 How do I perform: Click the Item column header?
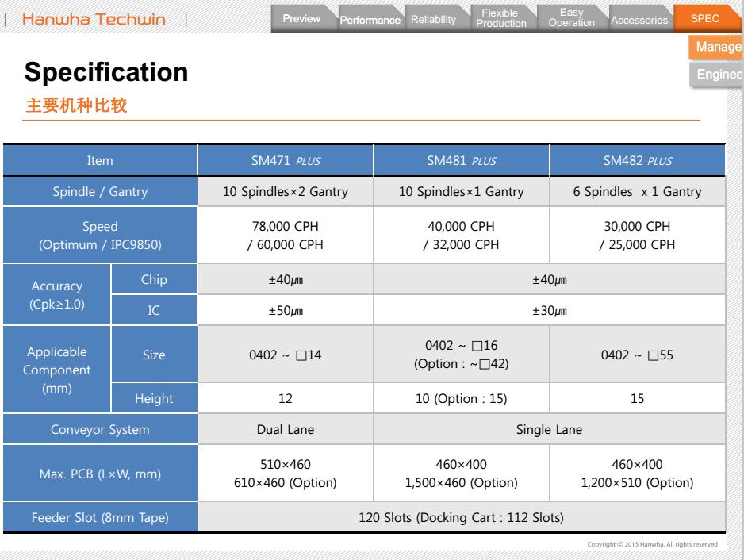point(100,160)
